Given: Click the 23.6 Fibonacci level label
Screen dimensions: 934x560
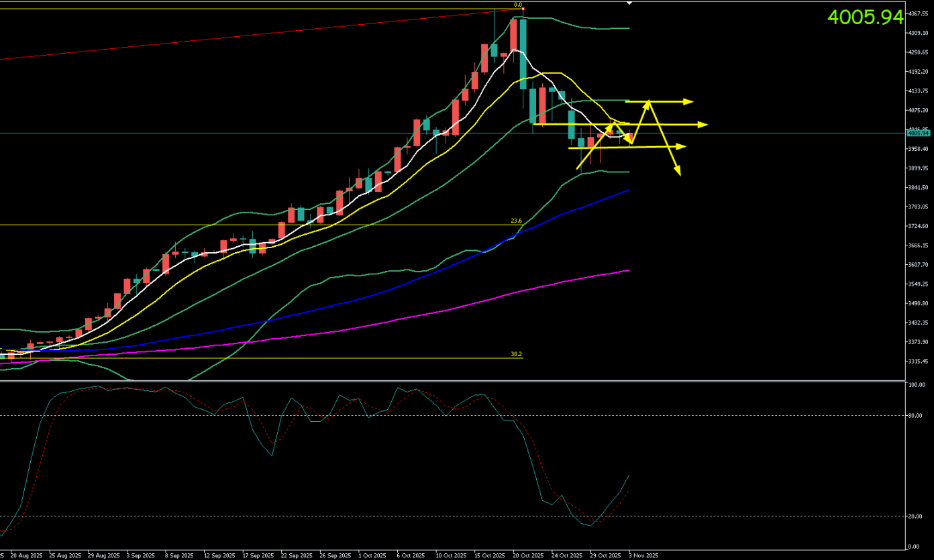Looking at the screenshot, I should tap(515, 221).
